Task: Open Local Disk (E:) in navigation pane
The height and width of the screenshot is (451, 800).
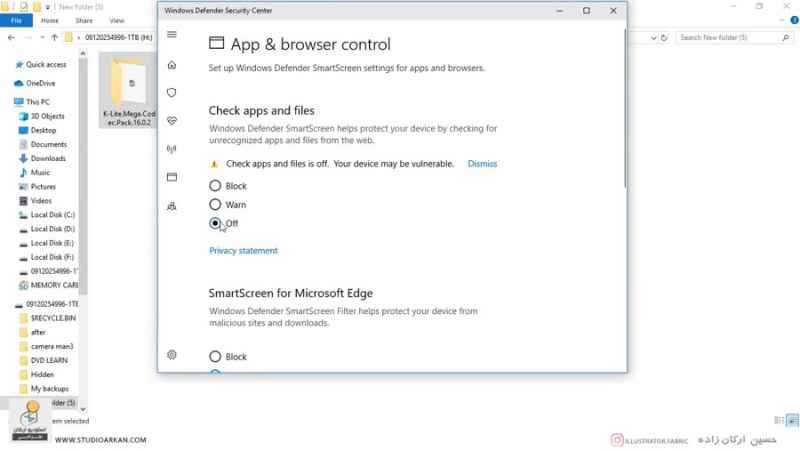Action: pyautogui.click(x=46, y=243)
